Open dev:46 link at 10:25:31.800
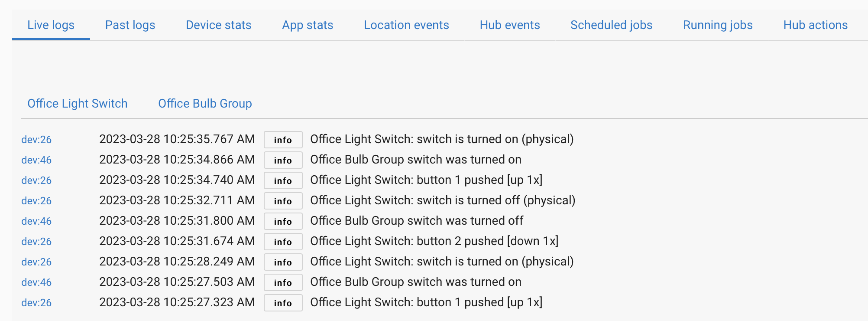 (x=36, y=221)
